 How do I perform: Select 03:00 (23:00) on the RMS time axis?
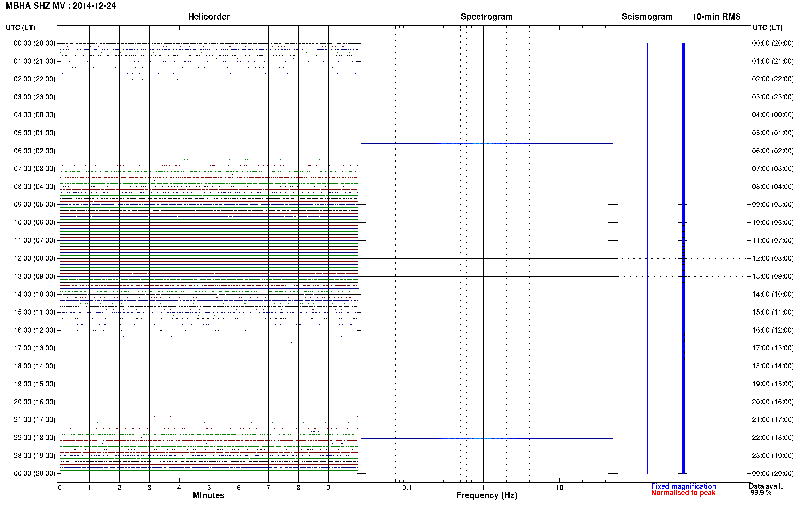coord(773,97)
